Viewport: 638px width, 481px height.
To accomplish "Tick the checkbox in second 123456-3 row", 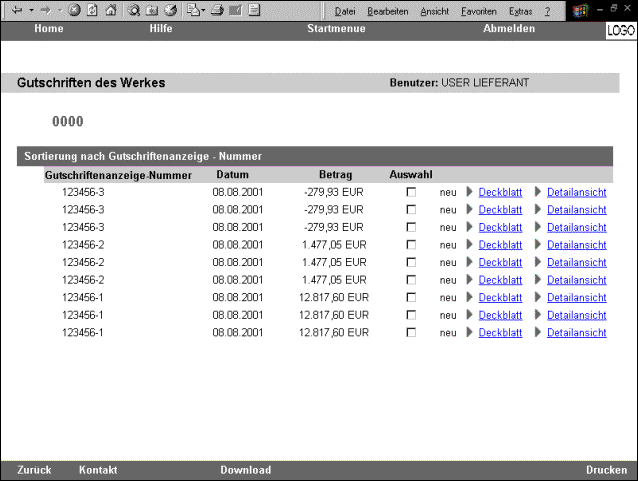I will coord(411,210).
